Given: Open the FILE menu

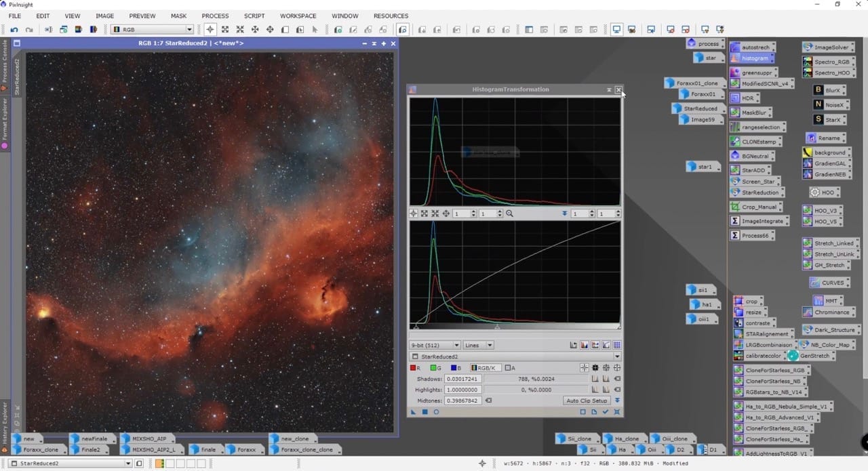Looking at the screenshot, I should (x=14, y=16).
